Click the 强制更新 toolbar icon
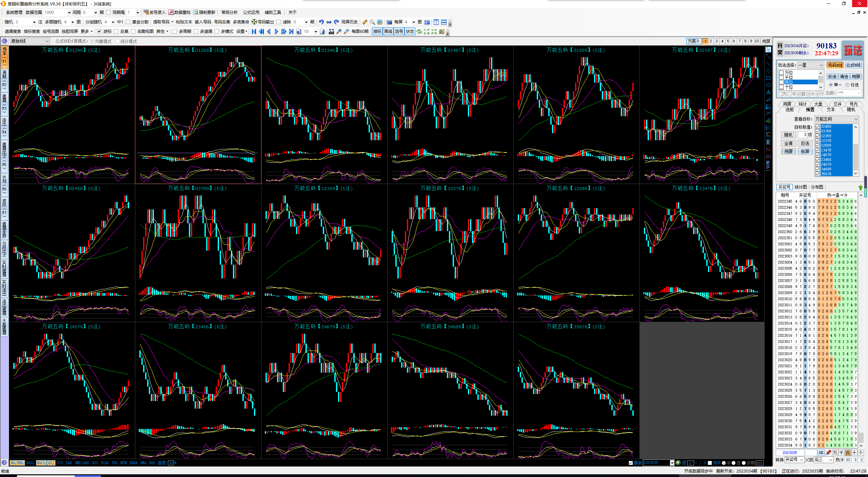Image resolution: width=868 pixels, height=477 pixels. 196,12
